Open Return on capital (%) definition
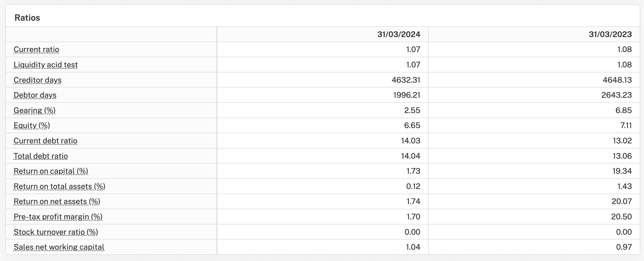The height and width of the screenshot is (261, 644). coord(51,171)
